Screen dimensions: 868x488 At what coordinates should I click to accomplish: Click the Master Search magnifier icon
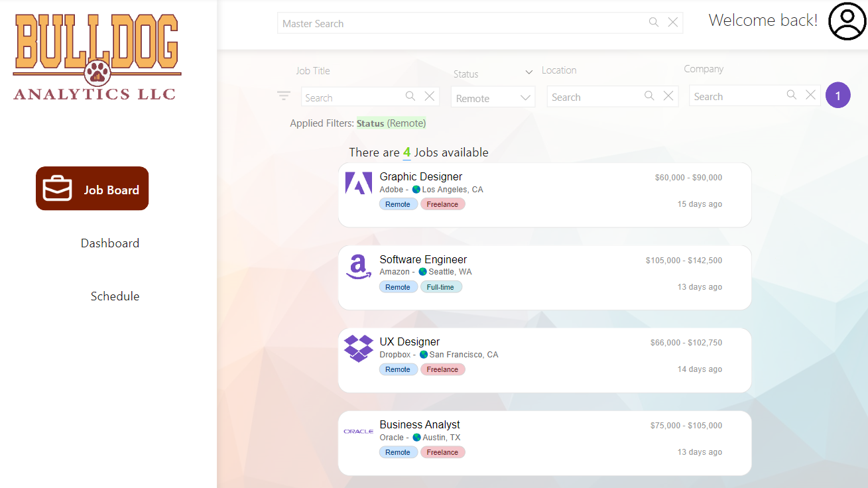pos(654,23)
